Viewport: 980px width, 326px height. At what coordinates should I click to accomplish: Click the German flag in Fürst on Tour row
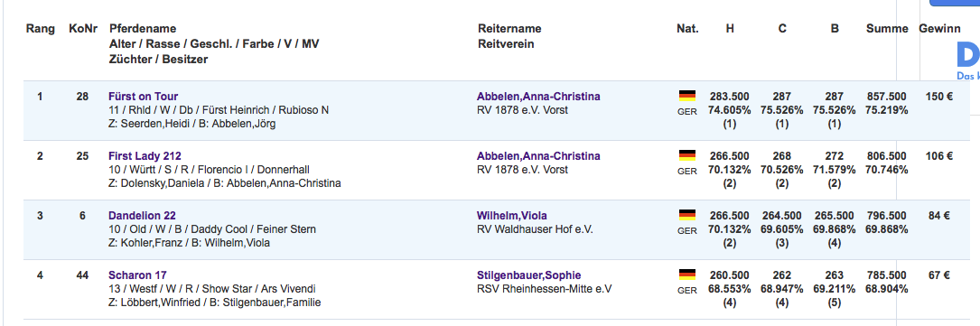click(x=686, y=96)
